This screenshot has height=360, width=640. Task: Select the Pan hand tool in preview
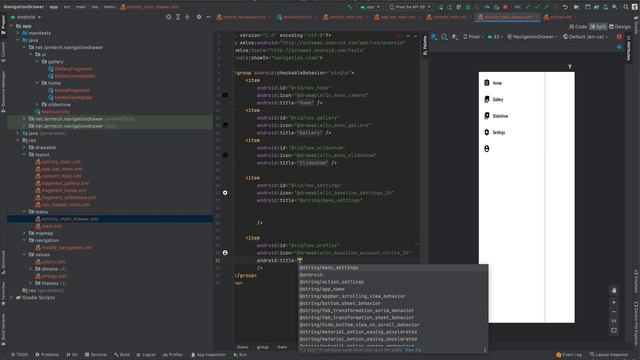(614, 290)
